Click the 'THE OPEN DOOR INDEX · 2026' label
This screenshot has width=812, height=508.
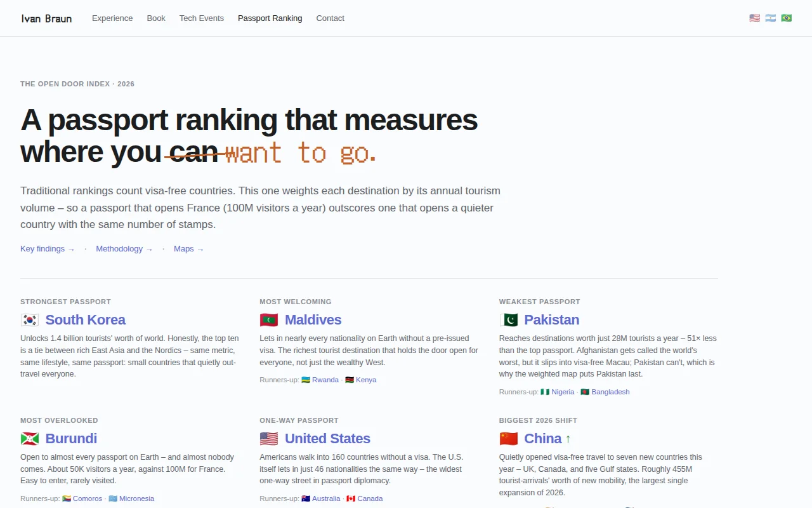(x=77, y=84)
